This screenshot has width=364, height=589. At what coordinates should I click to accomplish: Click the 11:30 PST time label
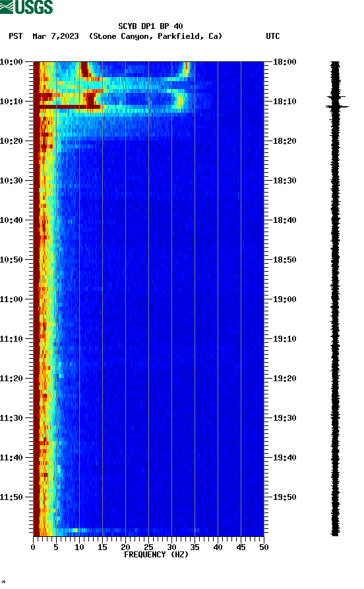(x=11, y=418)
